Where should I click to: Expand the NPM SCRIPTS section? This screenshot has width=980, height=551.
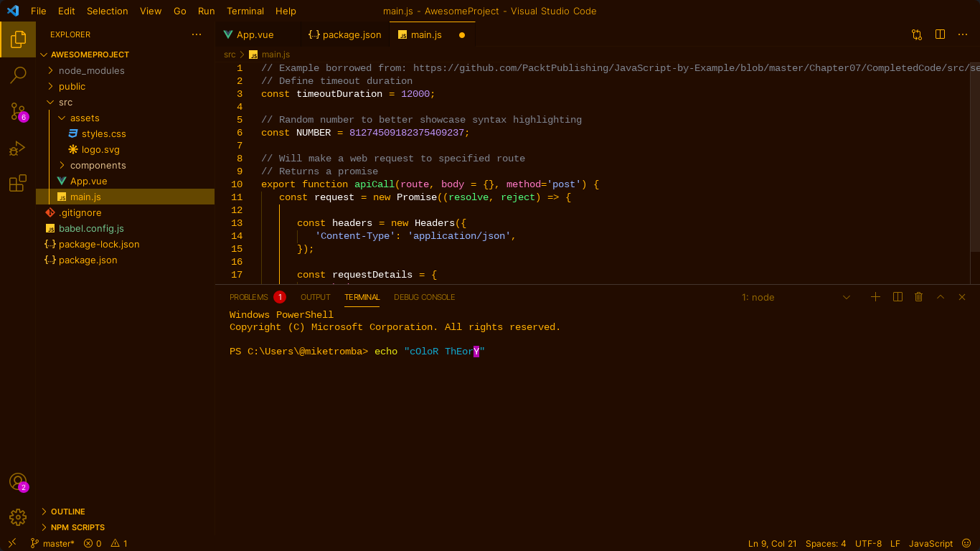[x=77, y=527]
